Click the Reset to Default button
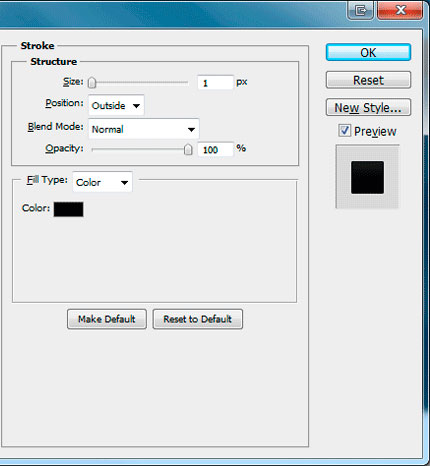 click(x=198, y=319)
